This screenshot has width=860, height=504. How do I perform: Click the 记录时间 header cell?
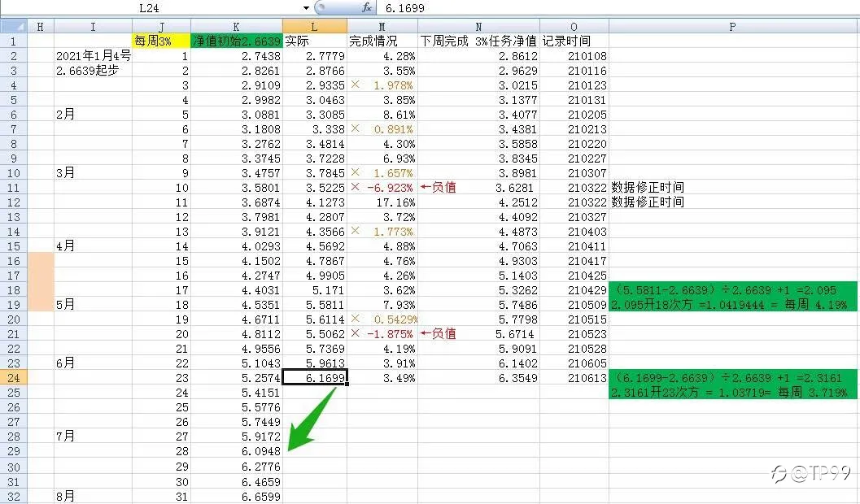[x=567, y=41]
